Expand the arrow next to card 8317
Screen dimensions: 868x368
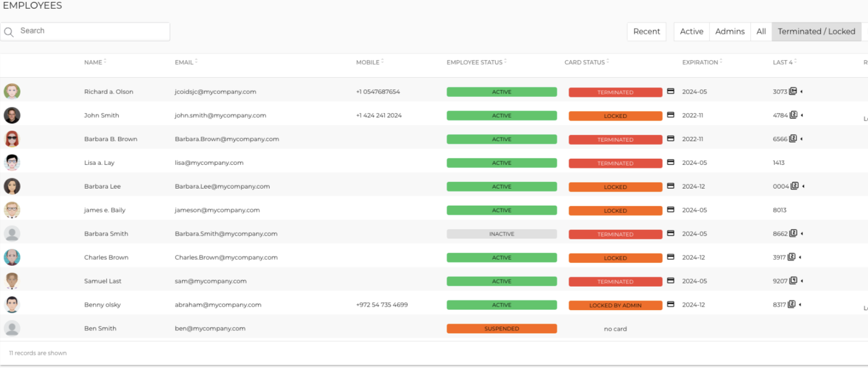[800, 305]
